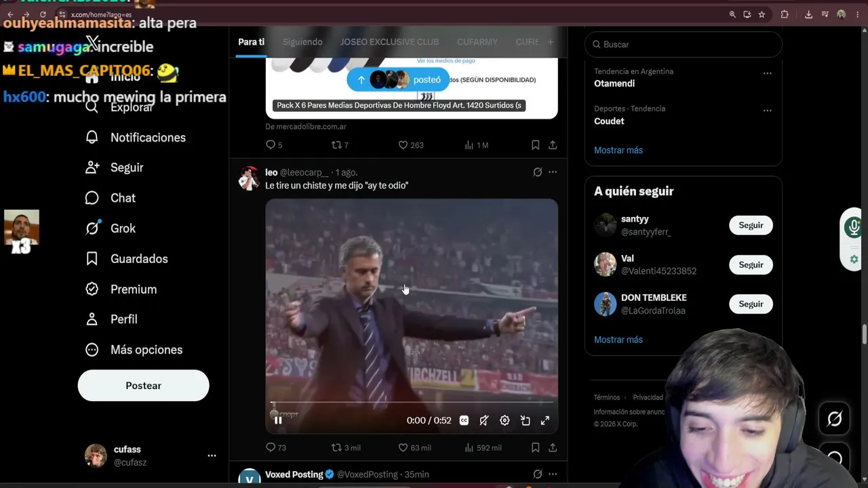Go to Perfil page
868x488 pixels.
click(x=112, y=319)
